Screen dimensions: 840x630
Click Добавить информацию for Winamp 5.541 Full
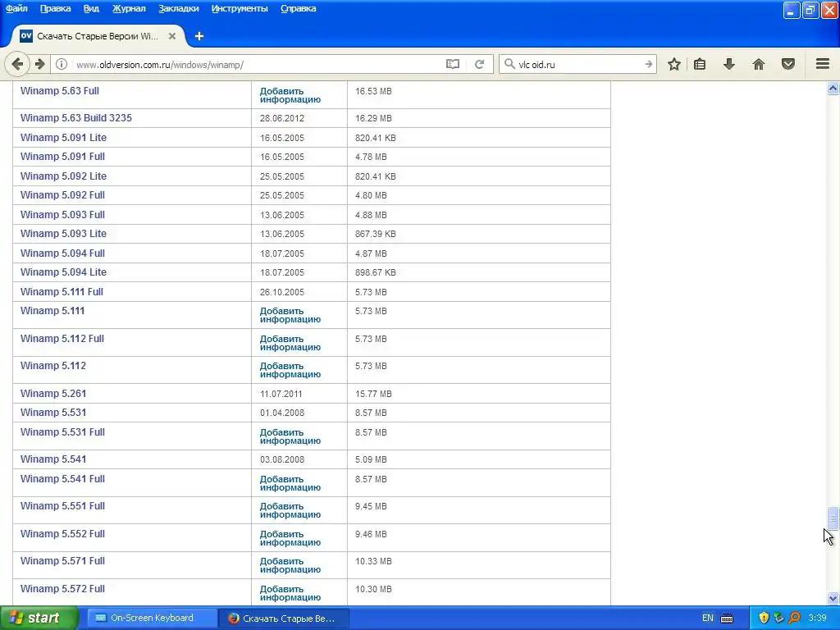(x=290, y=484)
